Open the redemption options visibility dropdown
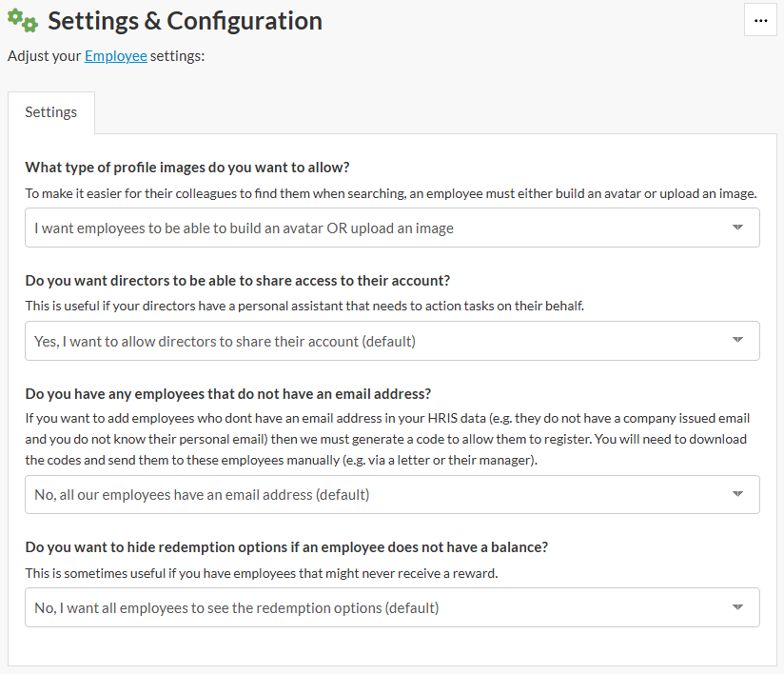Image resolution: width=784 pixels, height=674 pixels. tap(381, 607)
